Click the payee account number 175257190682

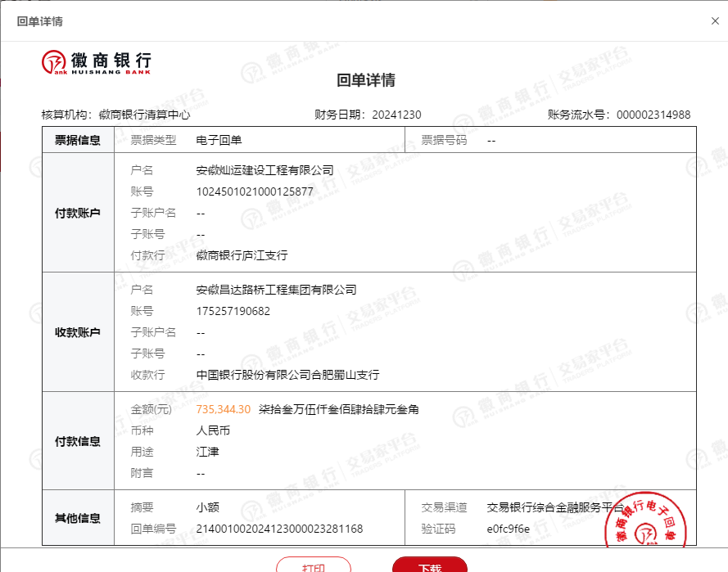click(x=233, y=311)
